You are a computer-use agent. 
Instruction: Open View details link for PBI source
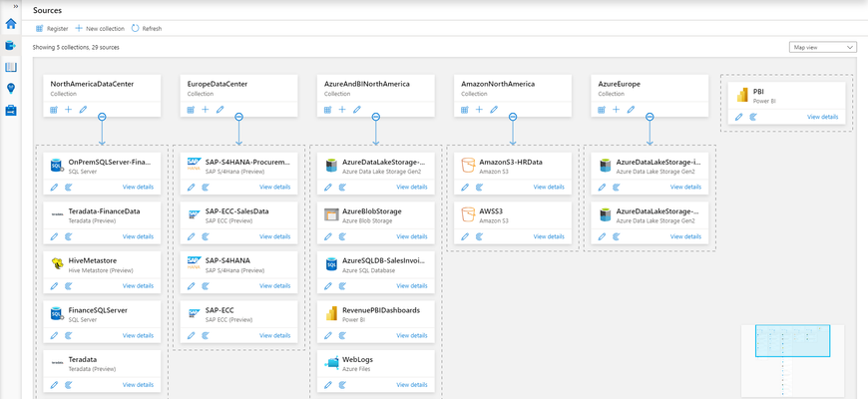[x=823, y=117]
